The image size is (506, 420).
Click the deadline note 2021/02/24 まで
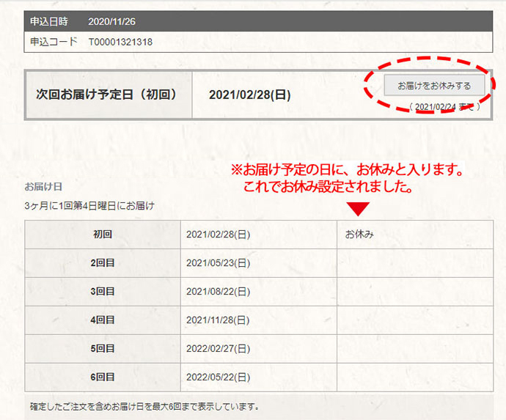(445, 107)
